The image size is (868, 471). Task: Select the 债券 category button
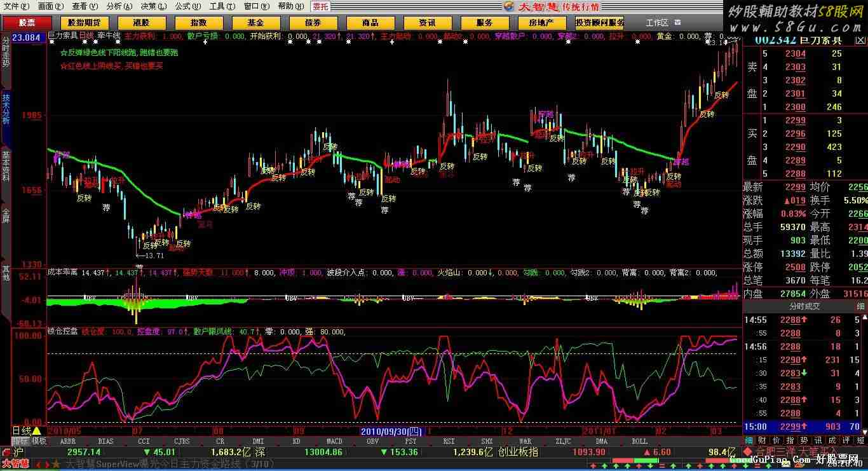[313, 22]
